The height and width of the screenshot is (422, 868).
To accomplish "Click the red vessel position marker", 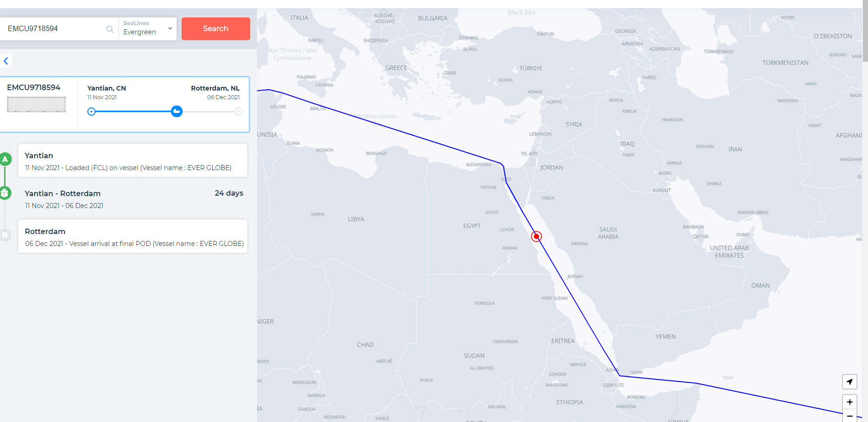I will point(536,236).
